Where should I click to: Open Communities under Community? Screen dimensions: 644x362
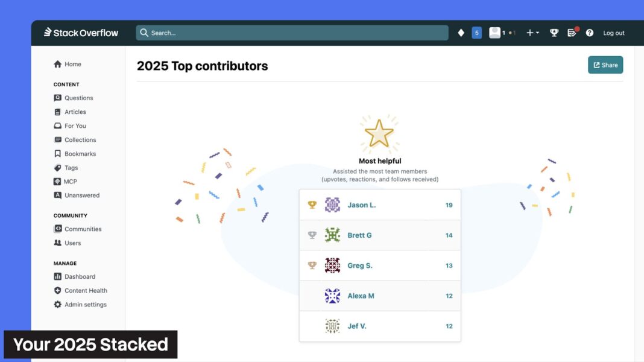point(82,229)
